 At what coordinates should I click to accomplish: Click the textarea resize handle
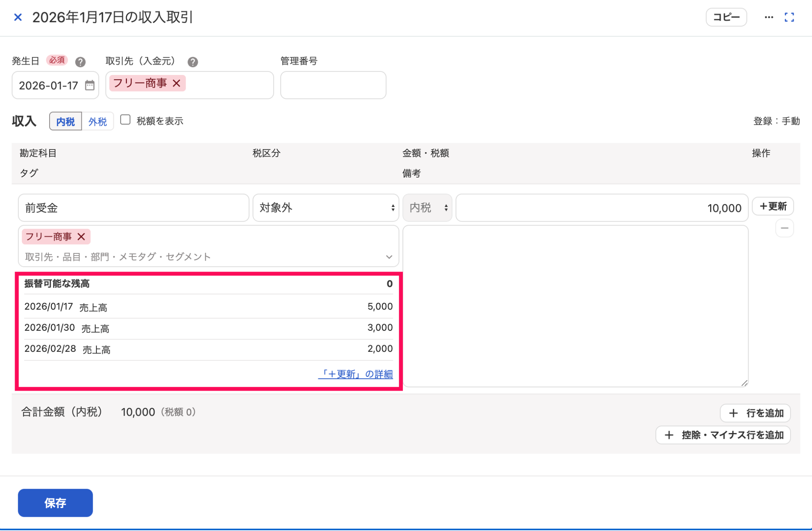tap(744, 383)
